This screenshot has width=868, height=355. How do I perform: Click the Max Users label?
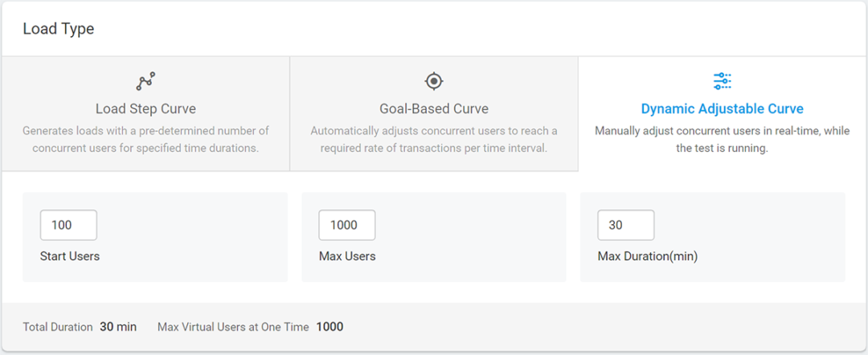click(x=347, y=256)
